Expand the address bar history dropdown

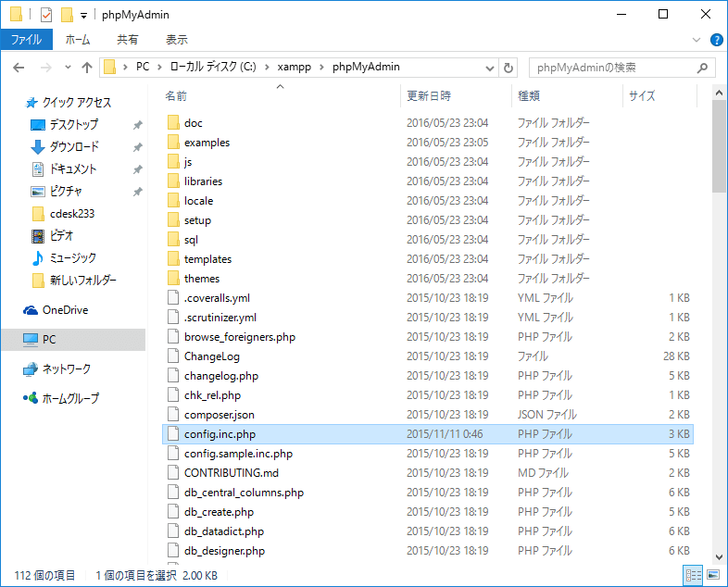488,68
